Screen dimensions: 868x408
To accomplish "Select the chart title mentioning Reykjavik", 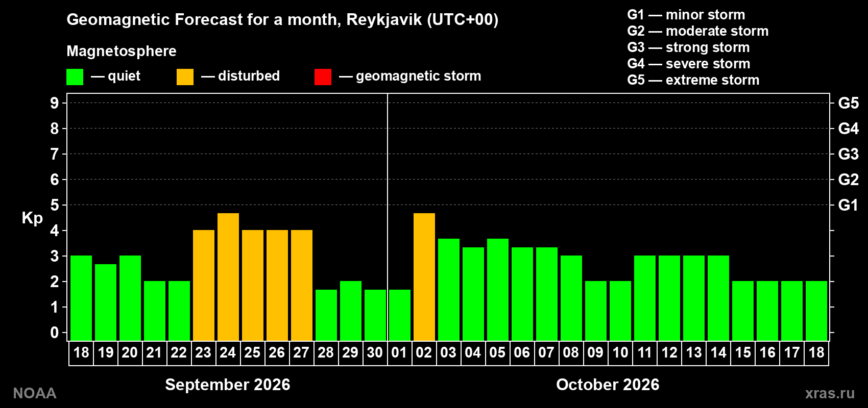I will (282, 19).
